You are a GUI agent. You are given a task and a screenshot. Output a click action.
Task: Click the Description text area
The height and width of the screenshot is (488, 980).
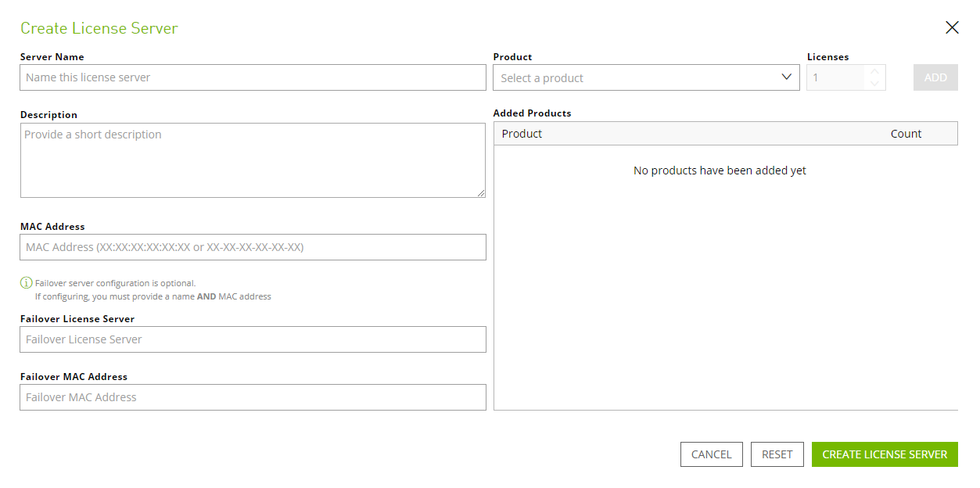click(x=253, y=160)
